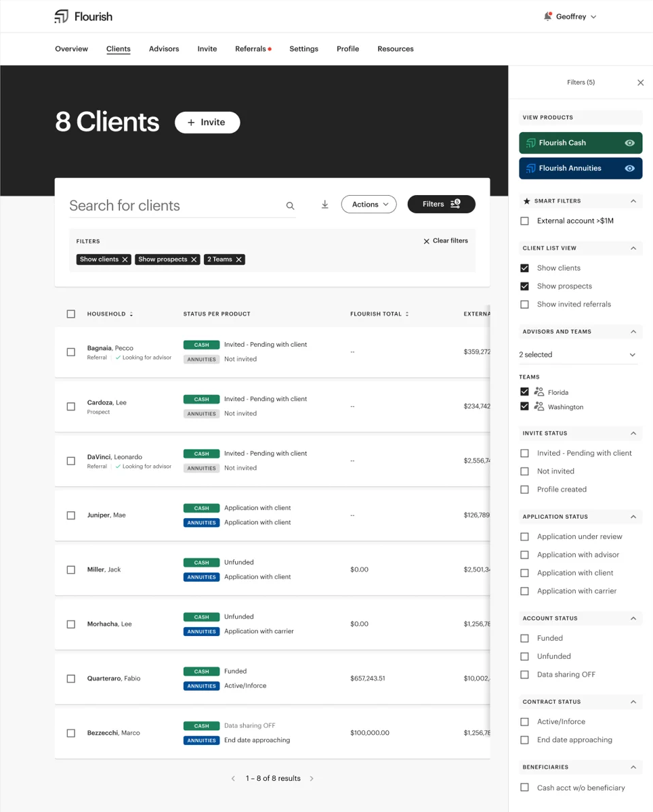This screenshot has width=653, height=812.
Task: Clear all filters
Action: 445,241
